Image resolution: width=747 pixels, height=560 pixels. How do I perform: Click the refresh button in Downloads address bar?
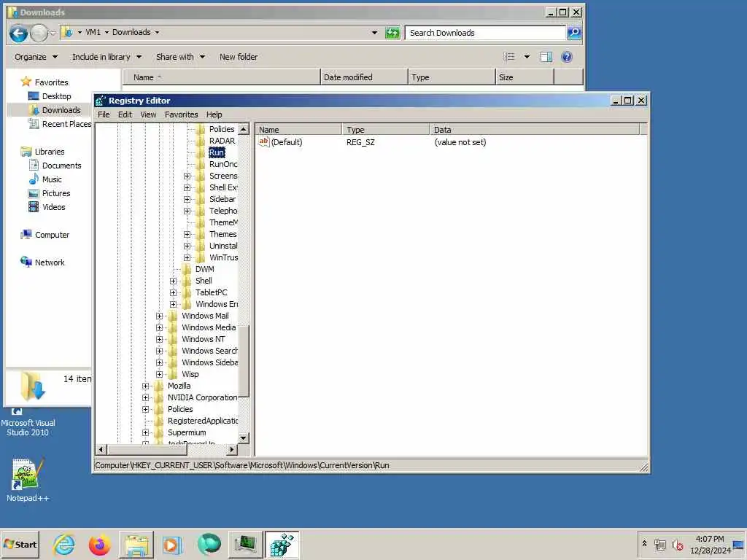coord(392,33)
